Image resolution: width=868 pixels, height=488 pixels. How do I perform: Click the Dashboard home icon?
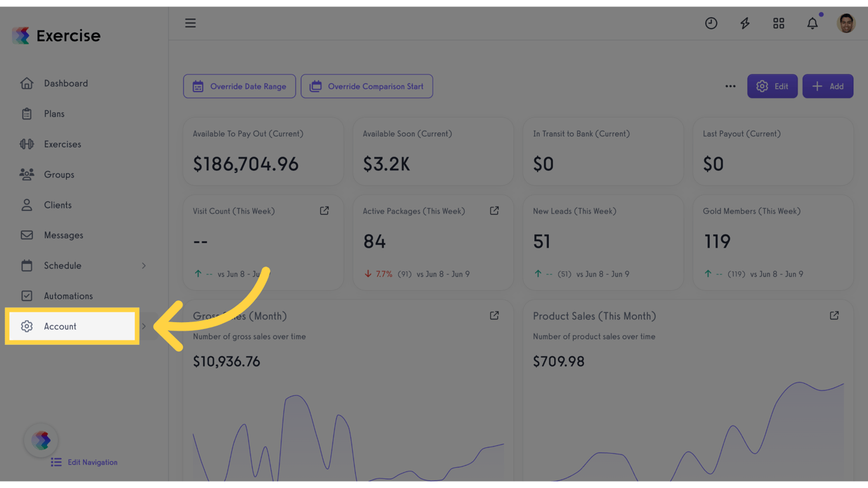27,83
